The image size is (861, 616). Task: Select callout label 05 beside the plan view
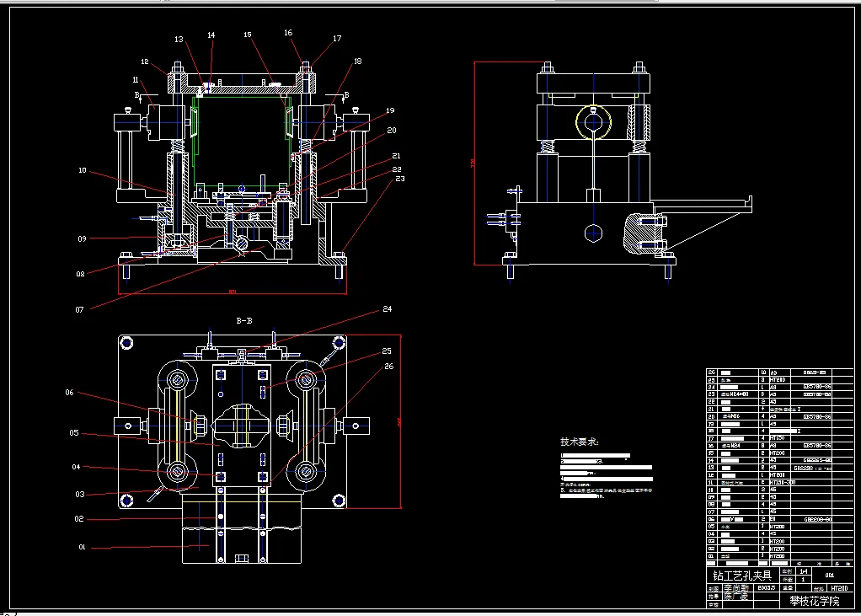[x=74, y=433]
